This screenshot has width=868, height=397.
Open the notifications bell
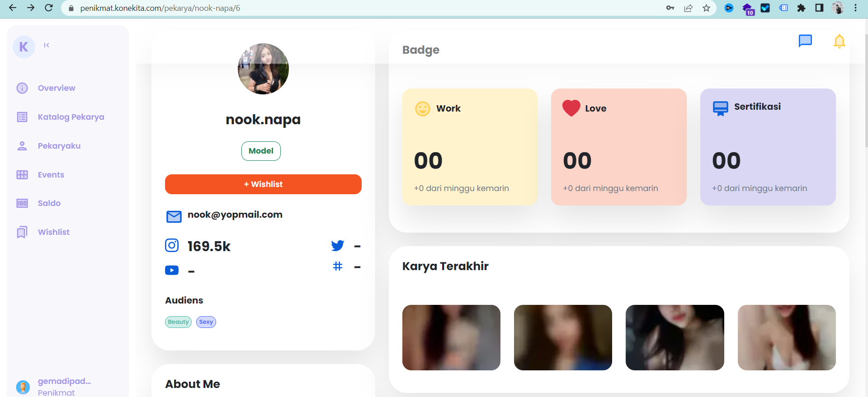(x=839, y=41)
